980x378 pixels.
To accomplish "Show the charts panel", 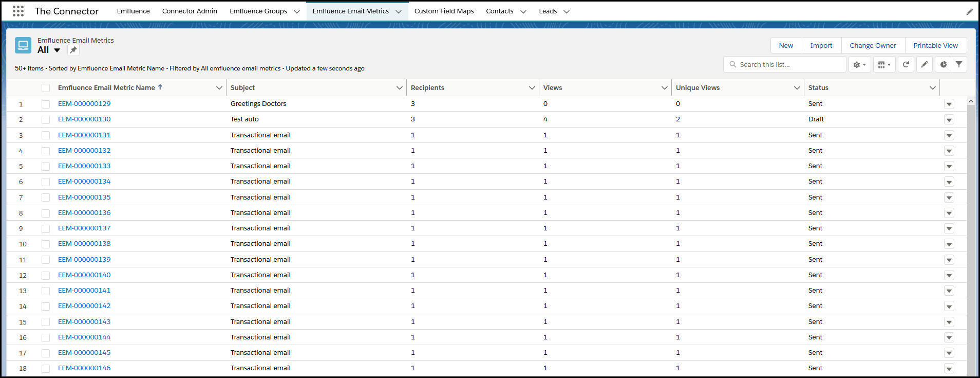I will pyautogui.click(x=944, y=64).
